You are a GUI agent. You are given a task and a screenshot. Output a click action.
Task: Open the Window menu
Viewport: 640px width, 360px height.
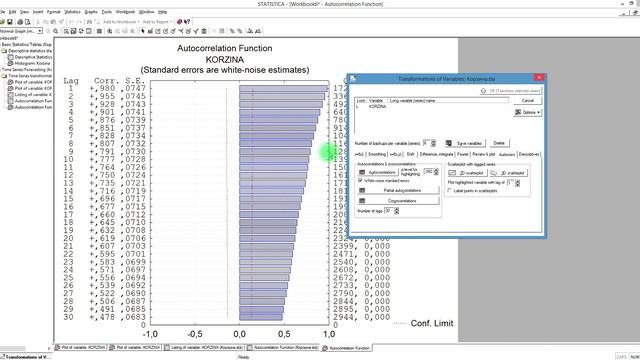[147, 12]
